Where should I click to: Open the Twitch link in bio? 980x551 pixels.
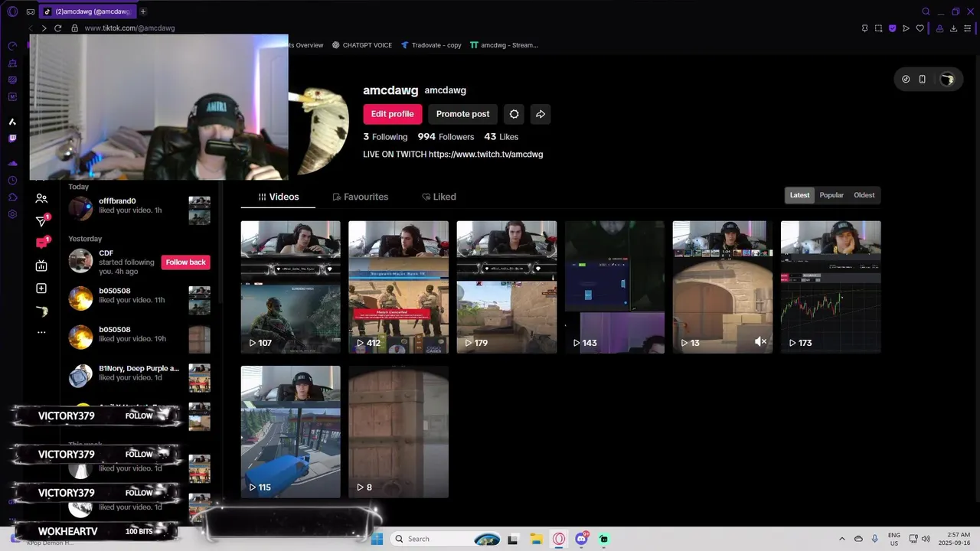[x=485, y=154]
